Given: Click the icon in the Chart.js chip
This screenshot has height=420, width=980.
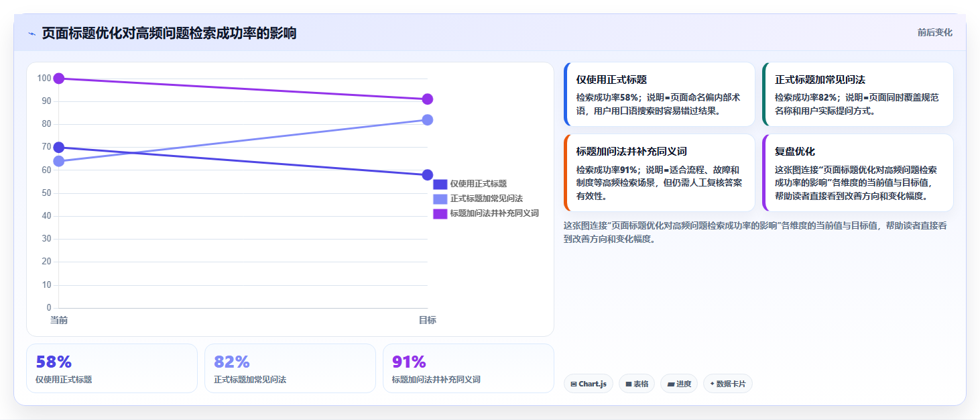Looking at the screenshot, I should pos(574,384).
